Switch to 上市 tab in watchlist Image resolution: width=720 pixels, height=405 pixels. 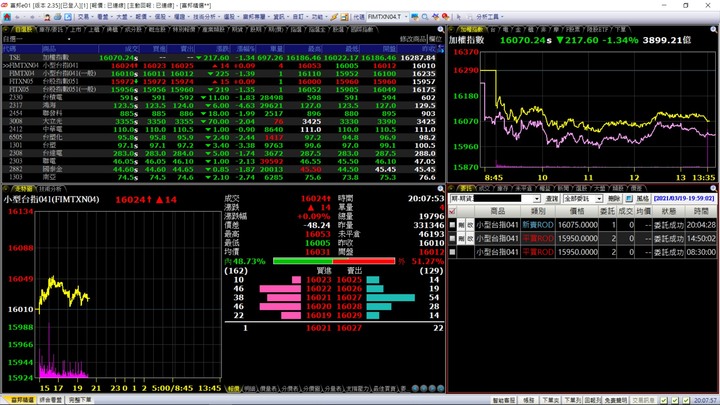[x=75, y=29]
